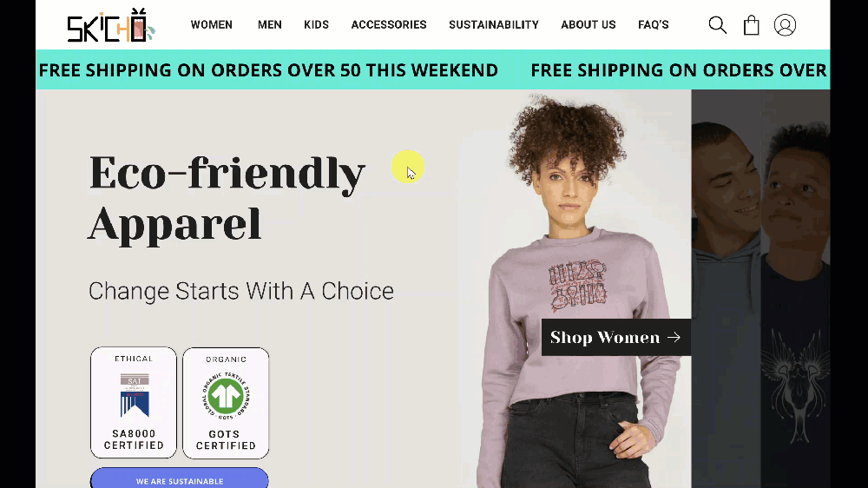Screen dimensions: 868x488
Task: Open the ABOUT US page
Action: point(588,25)
